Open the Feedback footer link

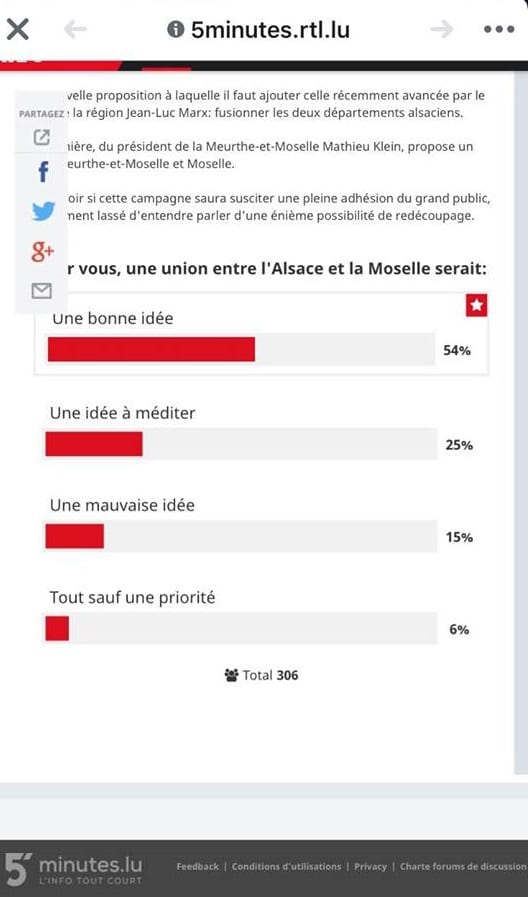(197, 867)
